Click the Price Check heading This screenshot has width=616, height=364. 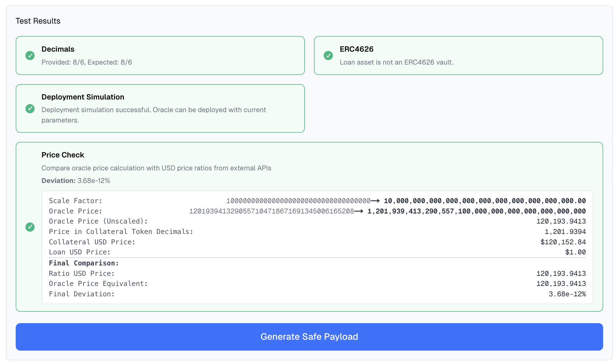[x=63, y=155]
